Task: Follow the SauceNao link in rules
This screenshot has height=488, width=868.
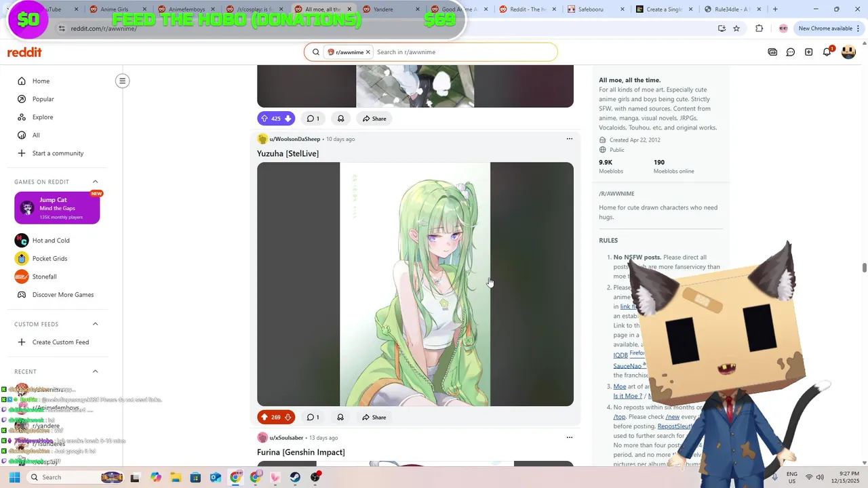Action: tap(627, 366)
